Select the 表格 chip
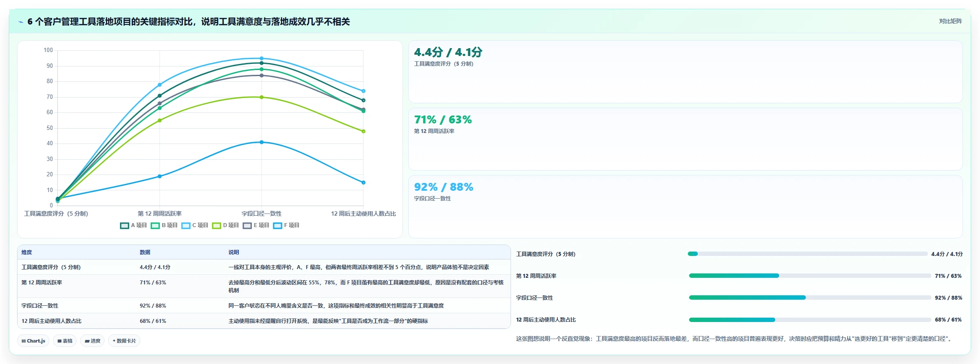The width and height of the screenshot is (980, 364). tap(65, 341)
